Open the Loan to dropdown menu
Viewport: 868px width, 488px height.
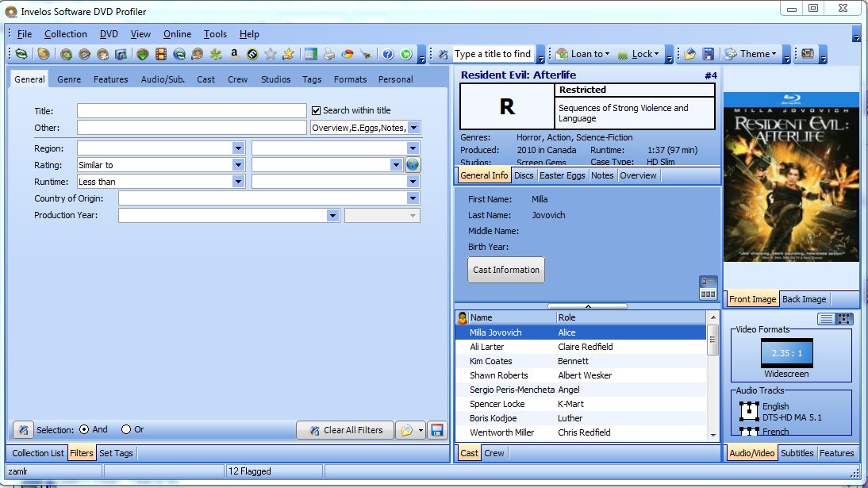click(x=583, y=54)
